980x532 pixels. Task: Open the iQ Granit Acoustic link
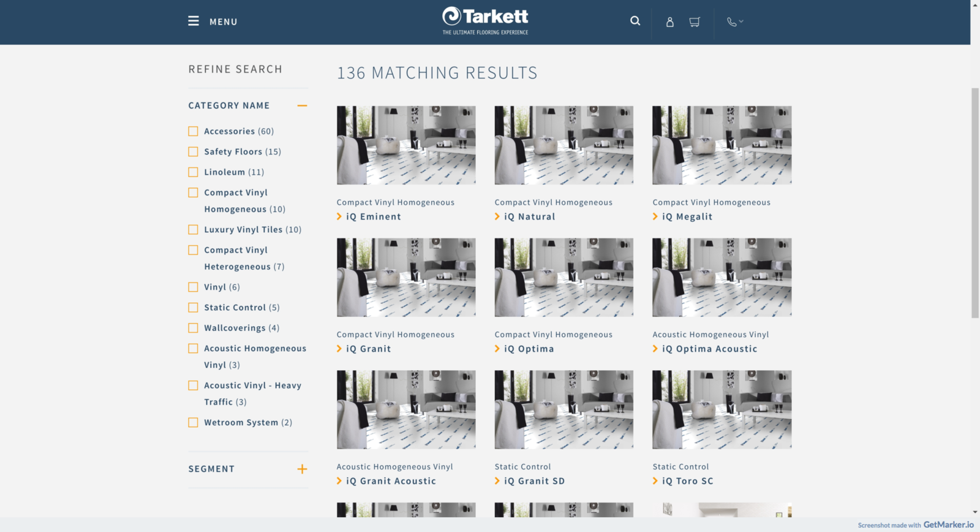pyautogui.click(x=391, y=481)
